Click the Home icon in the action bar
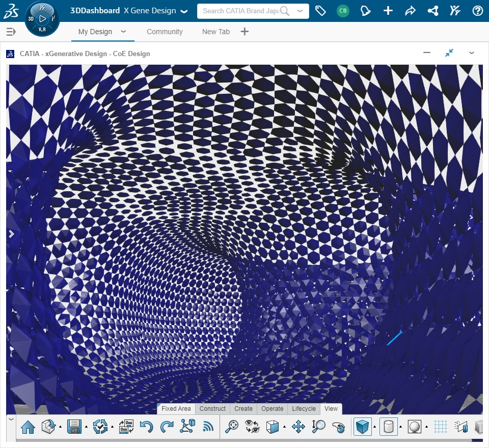The width and height of the screenshot is (489, 448). [x=28, y=427]
